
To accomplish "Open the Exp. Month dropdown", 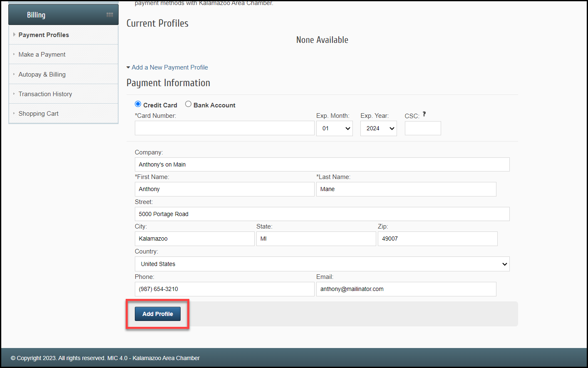I will (335, 128).
